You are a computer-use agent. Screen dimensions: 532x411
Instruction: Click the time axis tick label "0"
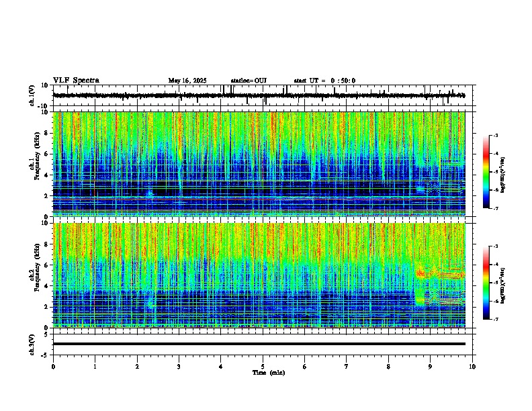click(53, 367)
